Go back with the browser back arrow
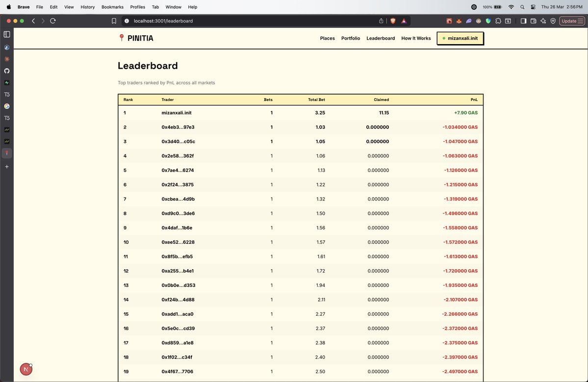588x382 pixels. tap(33, 21)
